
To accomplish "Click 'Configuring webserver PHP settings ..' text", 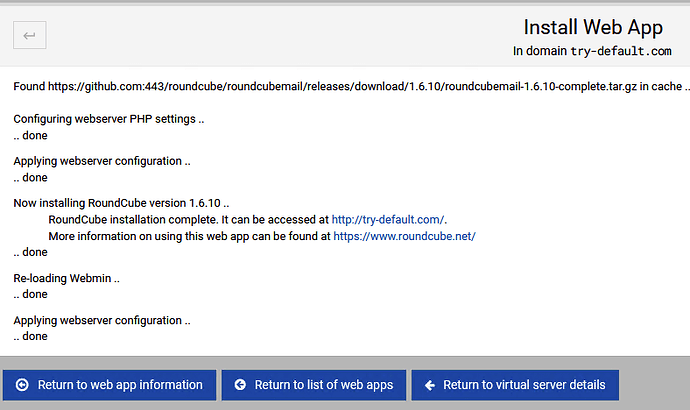I will point(109,119).
